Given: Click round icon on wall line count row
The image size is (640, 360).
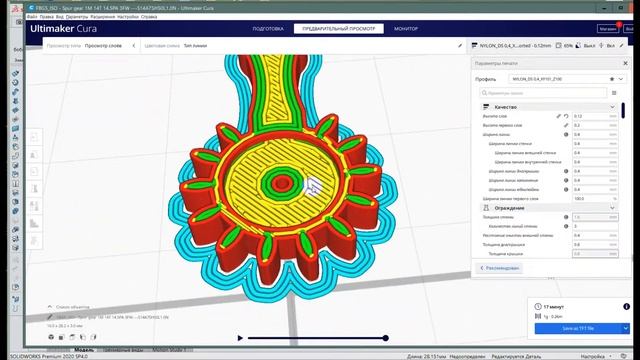Looking at the screenshot, I should 566,226.
